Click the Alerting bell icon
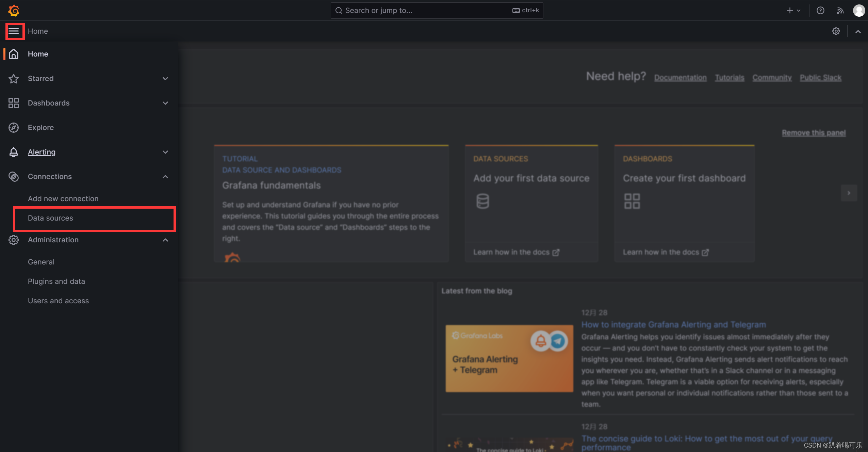This screenshot has width=868, height=452. point(14,152)
